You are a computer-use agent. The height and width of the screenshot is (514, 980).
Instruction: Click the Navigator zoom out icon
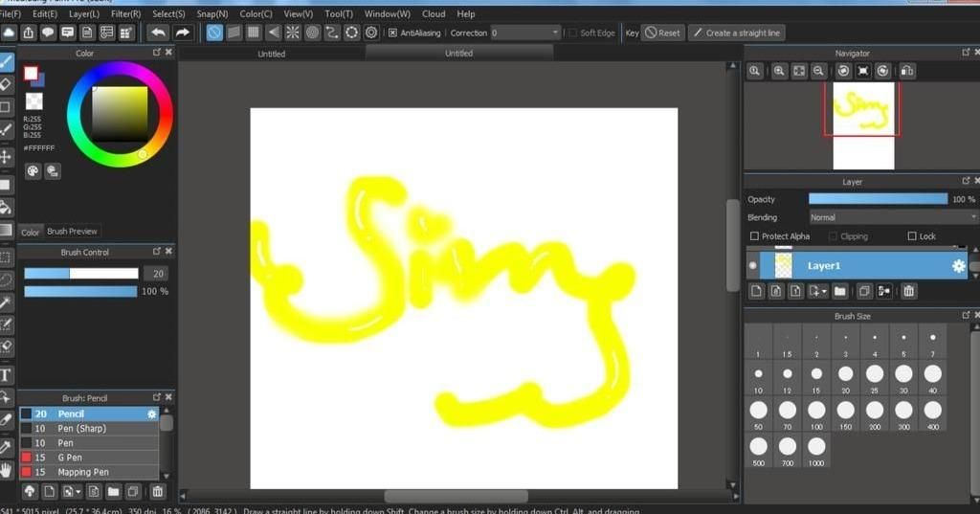coord(818,71)
